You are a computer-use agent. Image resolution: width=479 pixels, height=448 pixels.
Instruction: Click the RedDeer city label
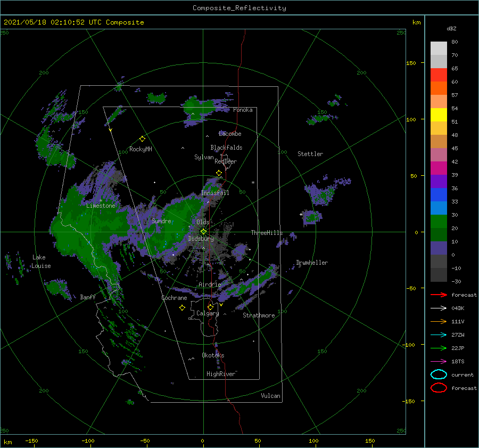pos(226,161)
